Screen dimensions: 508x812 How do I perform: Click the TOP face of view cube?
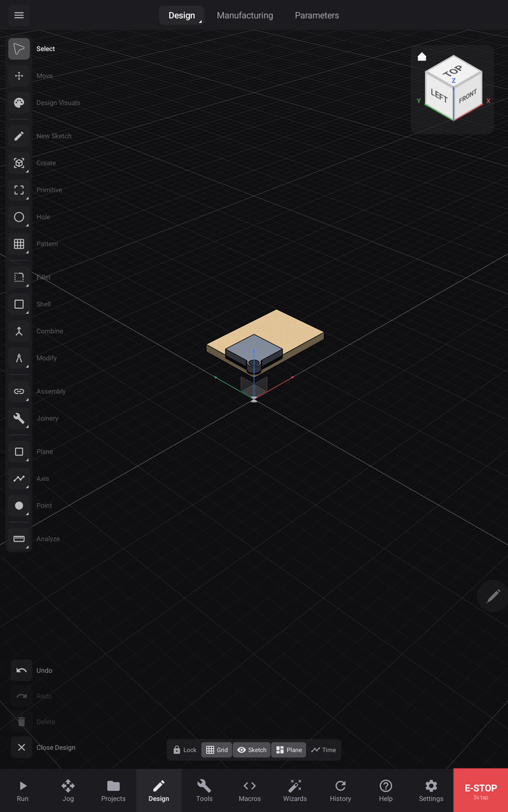[453, 71]
